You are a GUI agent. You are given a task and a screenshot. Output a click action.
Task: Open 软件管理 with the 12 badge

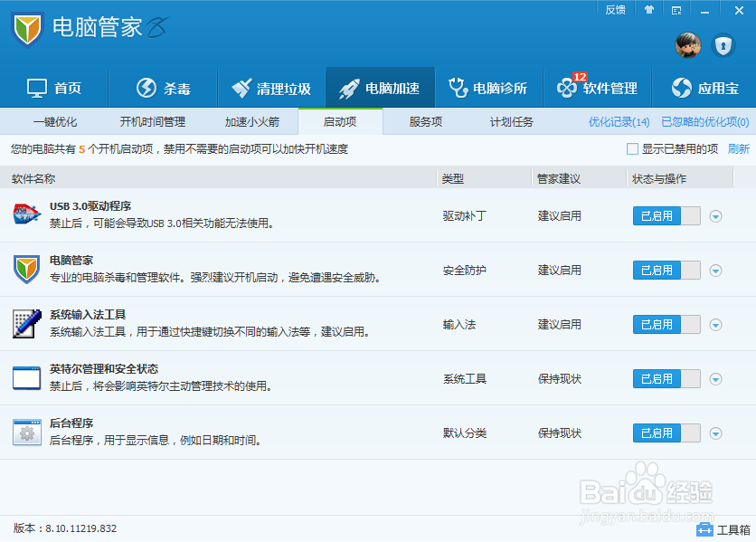click(598, 88)
